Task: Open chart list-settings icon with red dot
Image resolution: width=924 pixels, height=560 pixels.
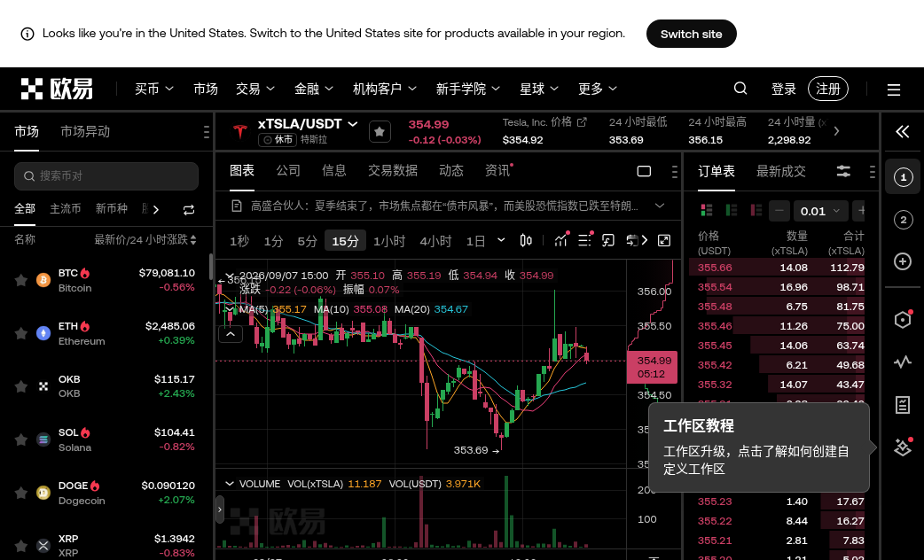Action: tap(584, 240)
